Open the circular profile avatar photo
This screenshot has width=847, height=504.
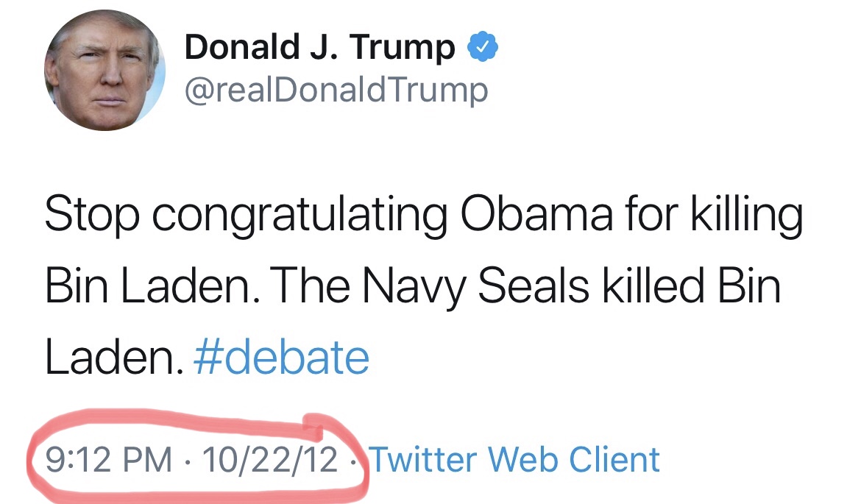104,70
